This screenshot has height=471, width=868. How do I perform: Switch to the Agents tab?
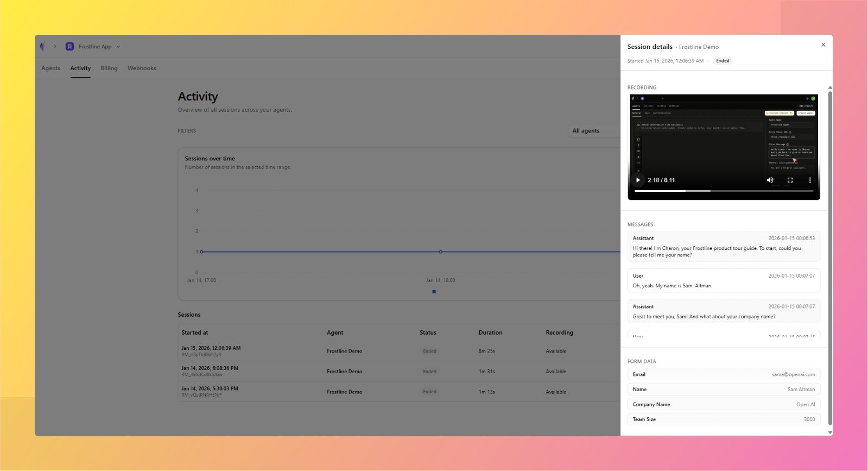pyautogui.click(x=51, y=68)
